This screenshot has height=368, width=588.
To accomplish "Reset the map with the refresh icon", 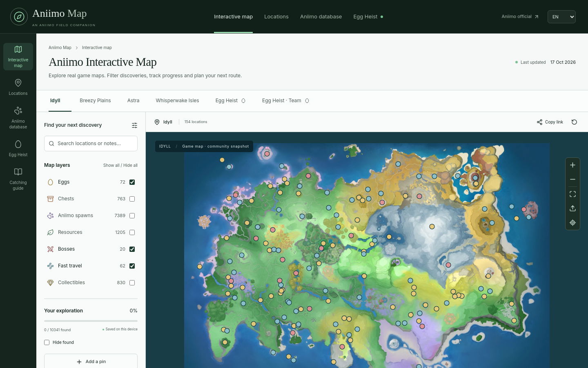I will click(574, 122).
